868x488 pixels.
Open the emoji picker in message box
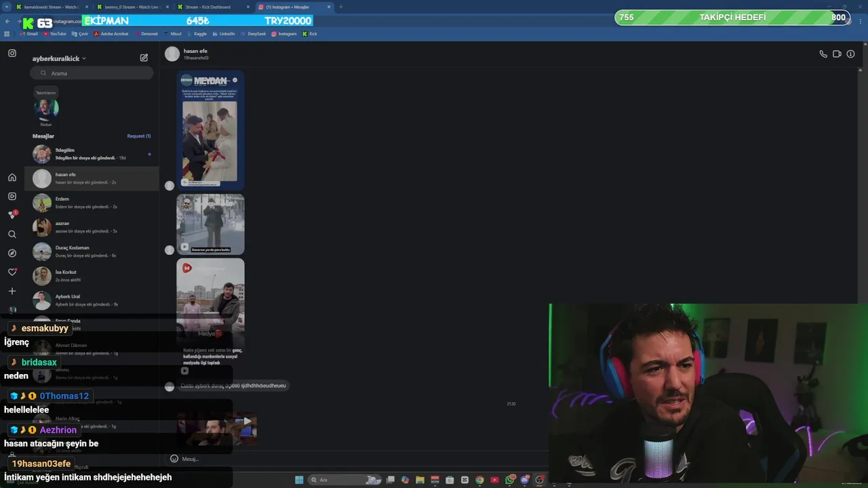(174, 459)
